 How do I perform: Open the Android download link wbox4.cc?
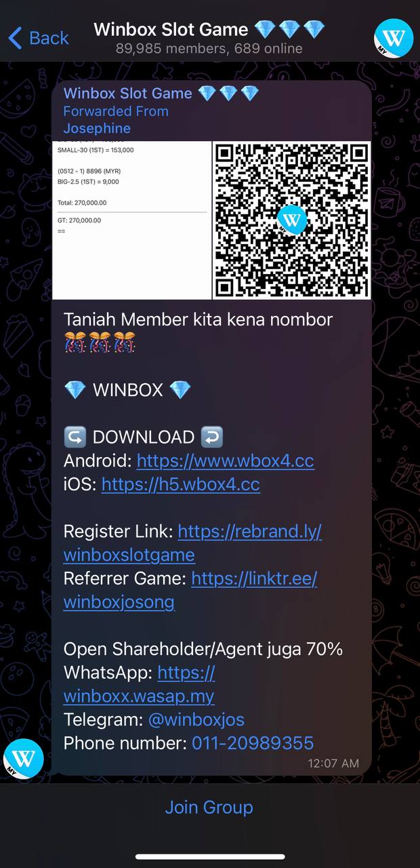[x=226, y=461]
